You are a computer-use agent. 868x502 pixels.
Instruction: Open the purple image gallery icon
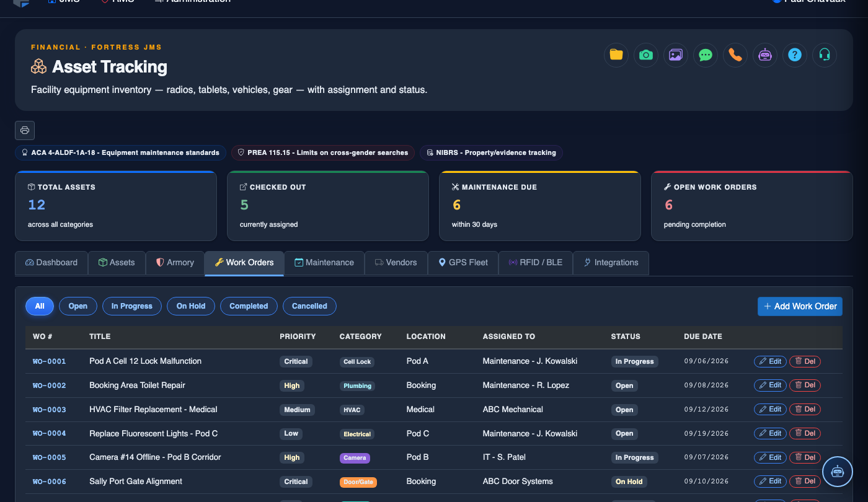point(676,55)
